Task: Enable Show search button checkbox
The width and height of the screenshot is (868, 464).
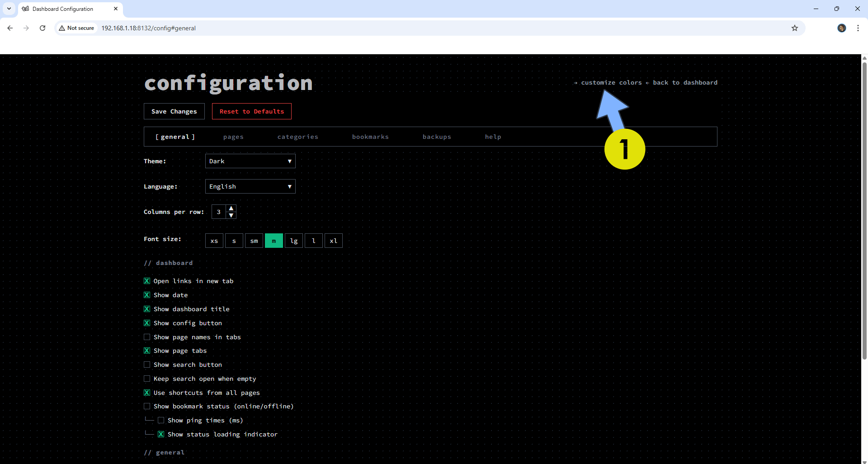Action: tap(147, 365)
